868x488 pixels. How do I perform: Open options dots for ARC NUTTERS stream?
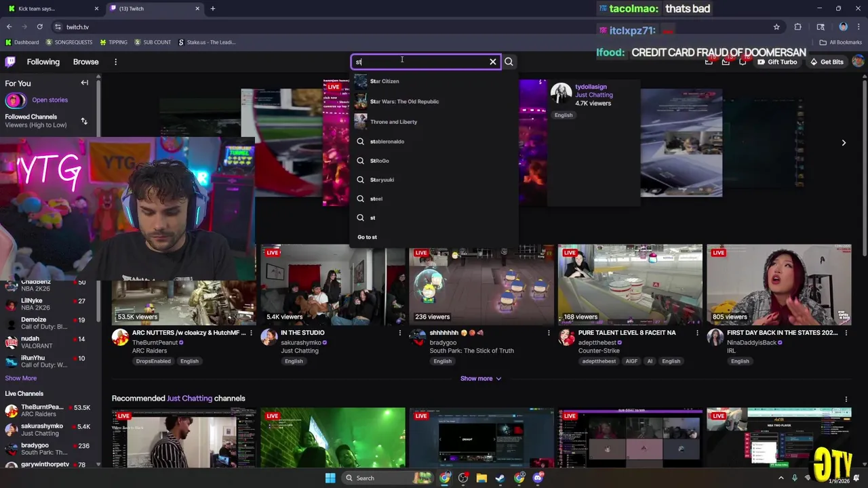coord(251,333)
